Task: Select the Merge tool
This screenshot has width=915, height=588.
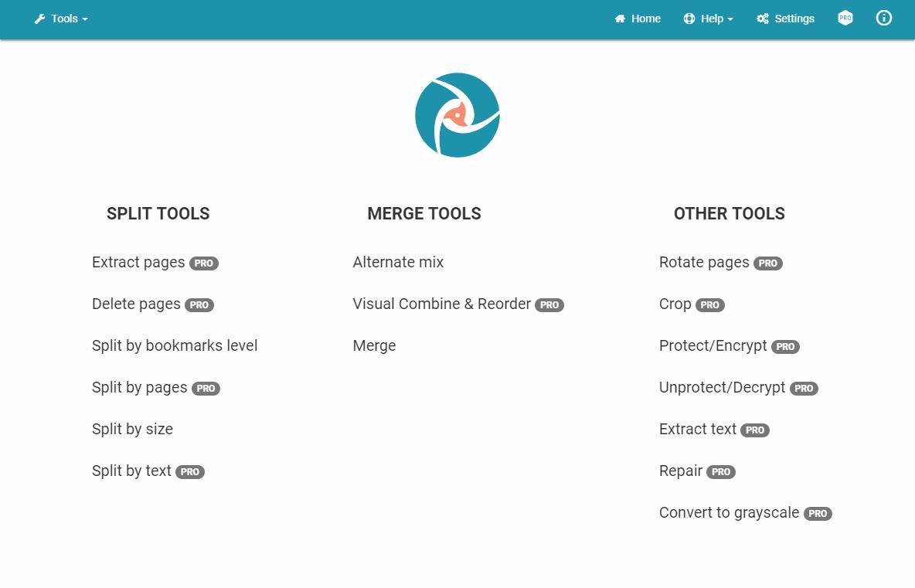Action: pos(374,345)
